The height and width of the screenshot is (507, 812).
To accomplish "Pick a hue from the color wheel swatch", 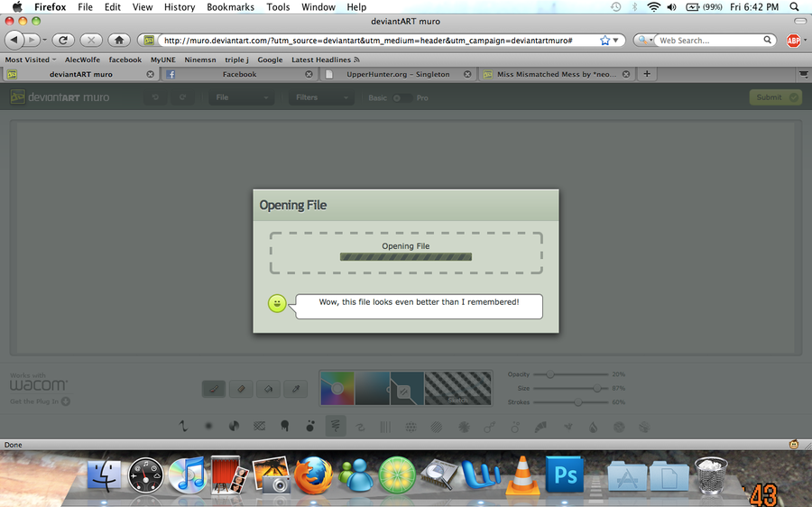I will 337,388.
